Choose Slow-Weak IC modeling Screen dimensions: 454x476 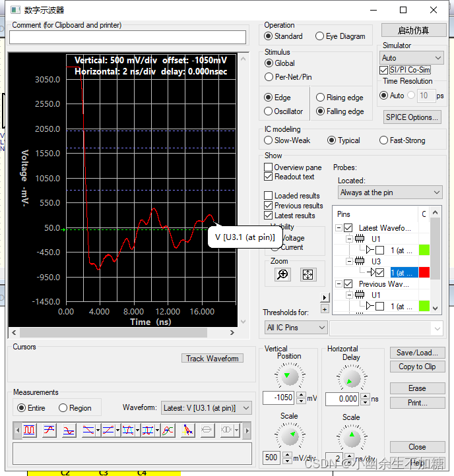click(x=287, y=140)
